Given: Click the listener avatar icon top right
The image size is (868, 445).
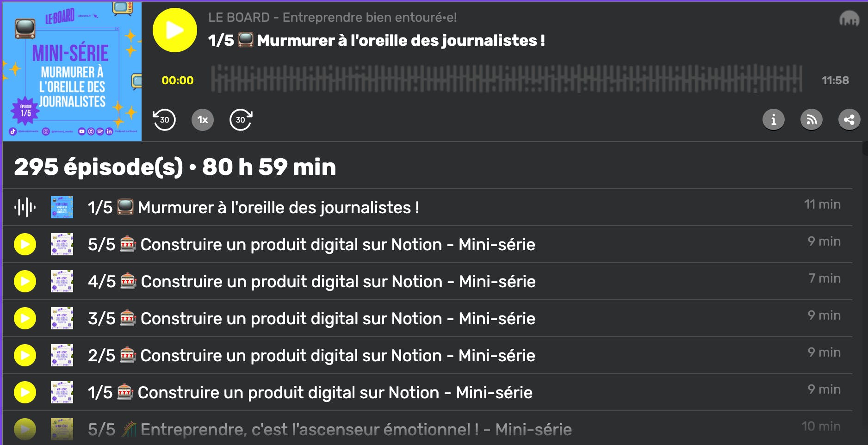Looking at the screenshot, I should (x=849, y=20).
